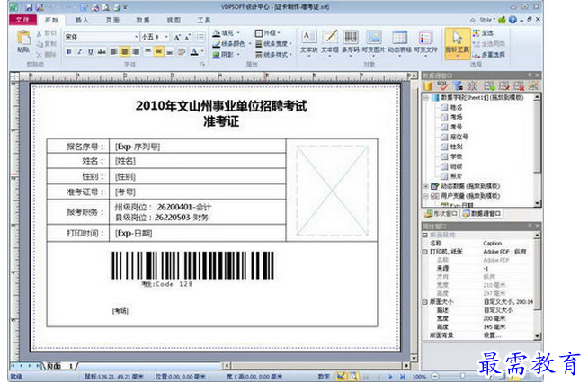
Task: Expand the 动态数据 tree node
Action: click(426, 186)
